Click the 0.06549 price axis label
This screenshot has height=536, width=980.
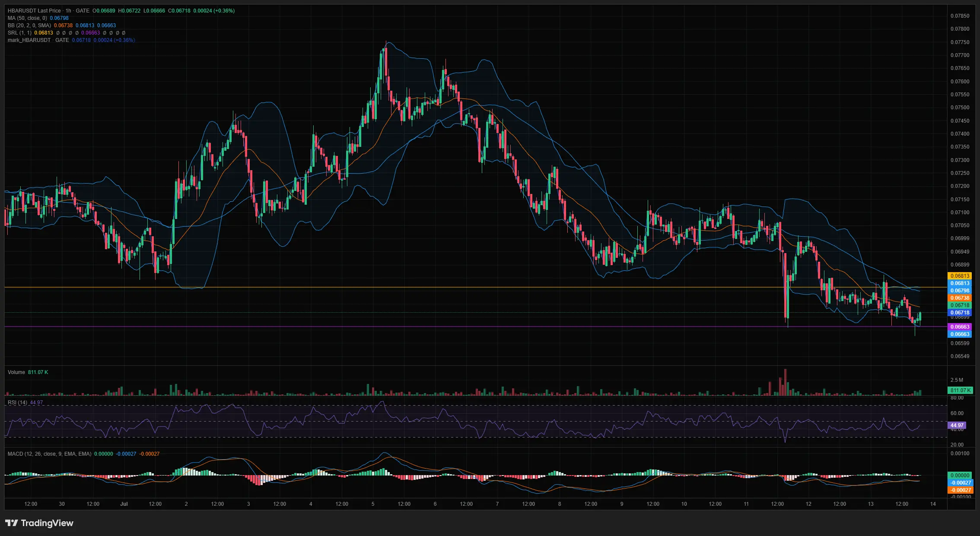click(960, 356)
